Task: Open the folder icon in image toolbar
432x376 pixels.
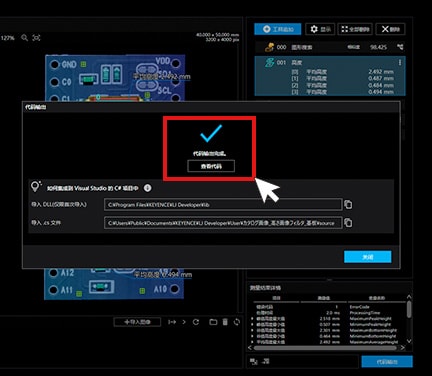Action: click(x=213, y=322)
